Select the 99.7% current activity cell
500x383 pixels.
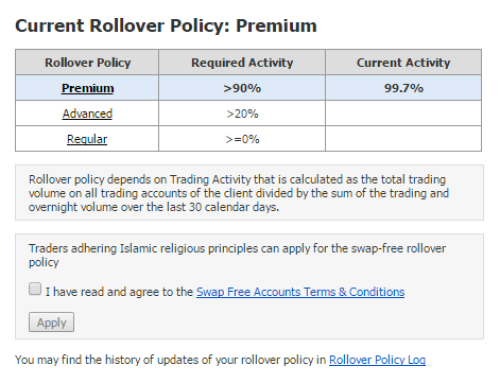point(403,88)
